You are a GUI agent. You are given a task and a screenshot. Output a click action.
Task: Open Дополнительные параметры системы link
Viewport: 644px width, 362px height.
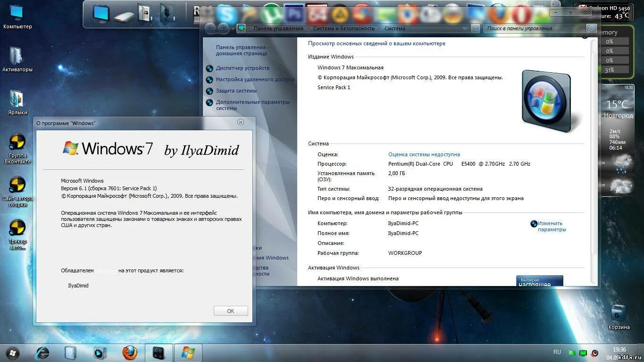253,105
